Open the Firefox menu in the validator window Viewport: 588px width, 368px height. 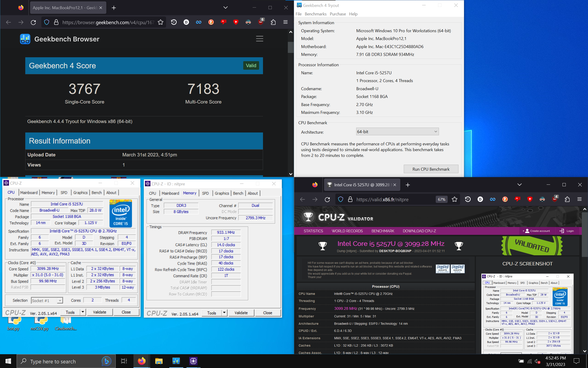point(580,199)
